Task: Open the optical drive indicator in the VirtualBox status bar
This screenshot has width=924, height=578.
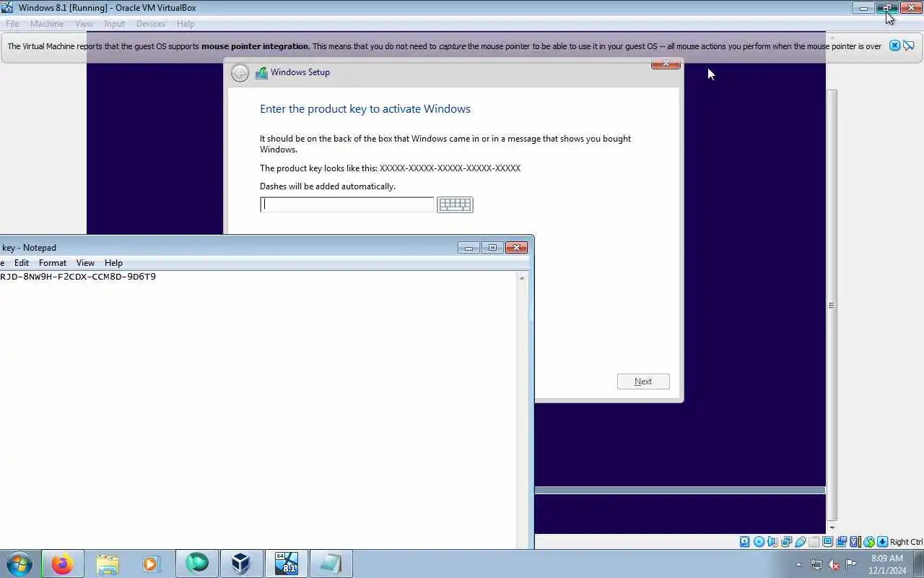Action: [x=759, y=542]
